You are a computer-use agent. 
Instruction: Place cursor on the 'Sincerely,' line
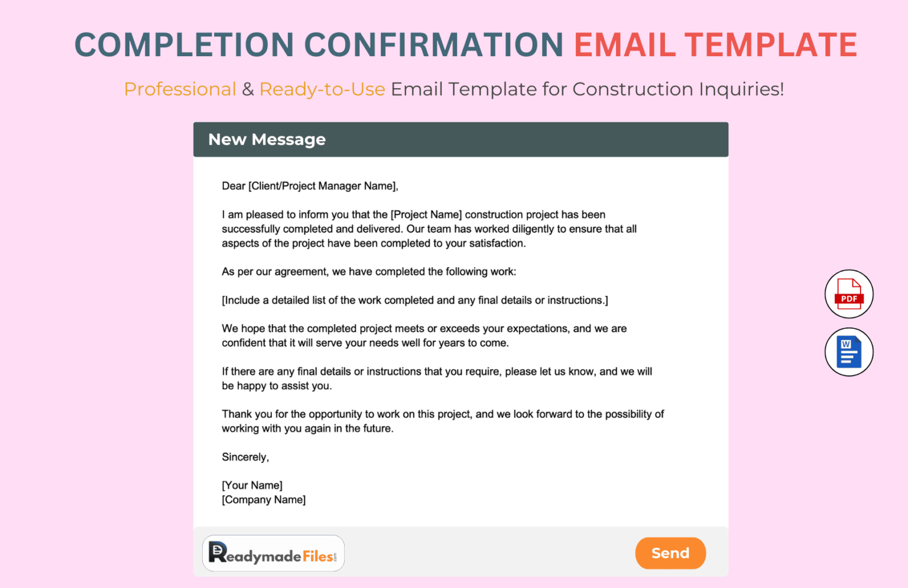click(245, 457)
